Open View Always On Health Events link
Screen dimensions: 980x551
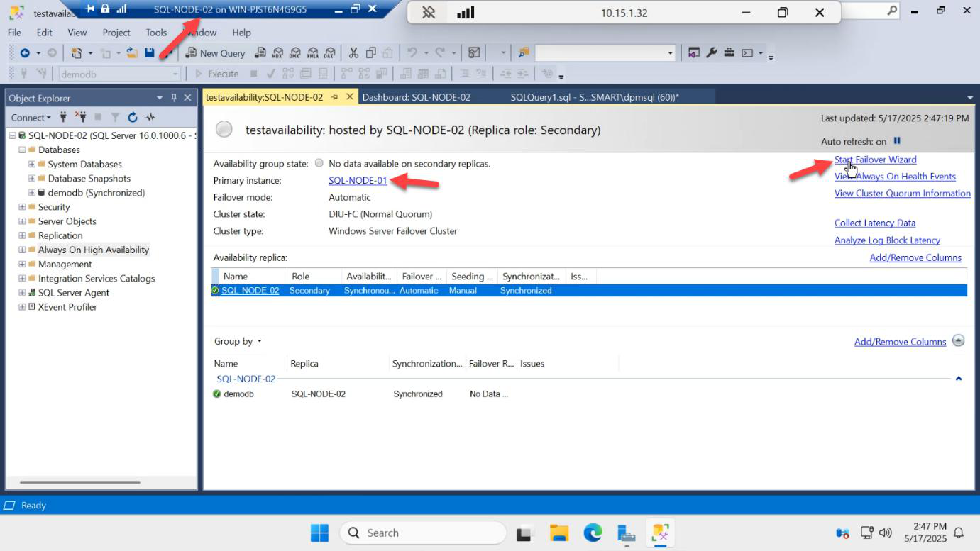point(895,177)
